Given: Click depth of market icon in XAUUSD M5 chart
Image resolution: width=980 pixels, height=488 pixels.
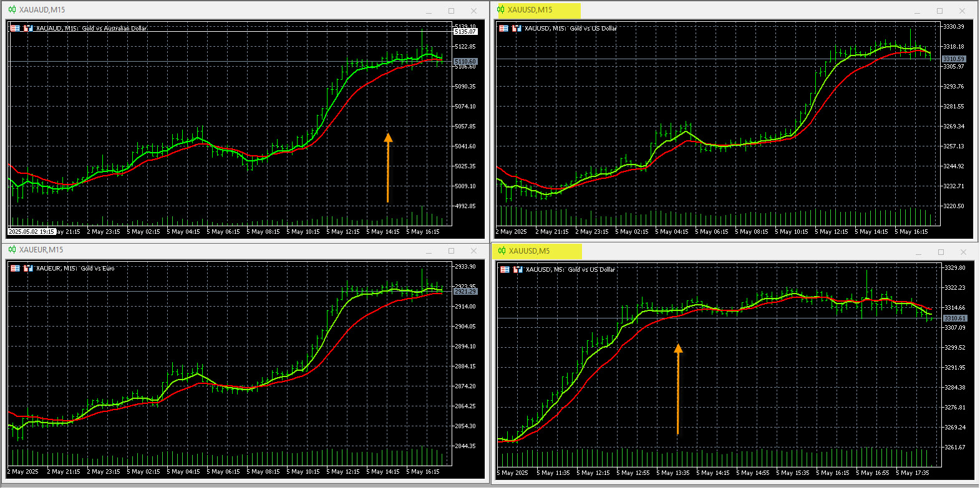Looking at the screenshot, I should pyautogui.click(x=518, y=269).
